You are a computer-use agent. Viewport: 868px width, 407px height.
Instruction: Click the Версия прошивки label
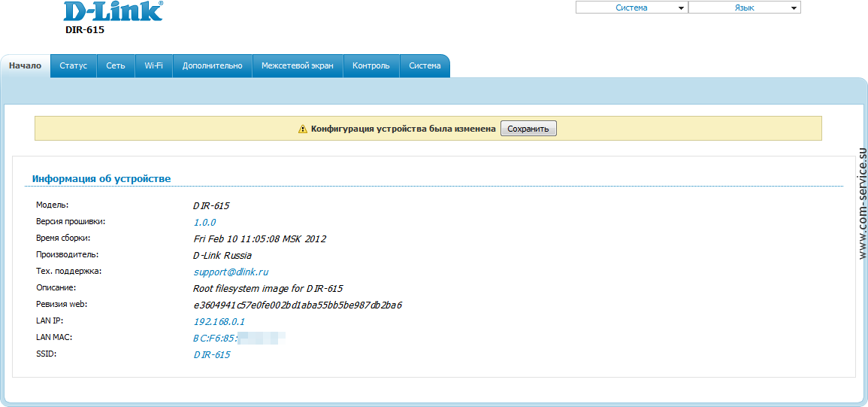[71, 221]
